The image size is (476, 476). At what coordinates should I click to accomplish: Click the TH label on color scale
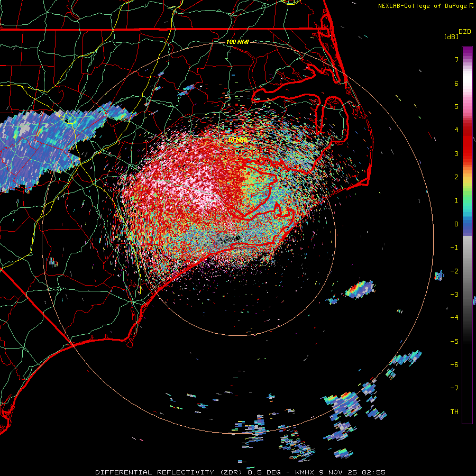coord(454,412)
